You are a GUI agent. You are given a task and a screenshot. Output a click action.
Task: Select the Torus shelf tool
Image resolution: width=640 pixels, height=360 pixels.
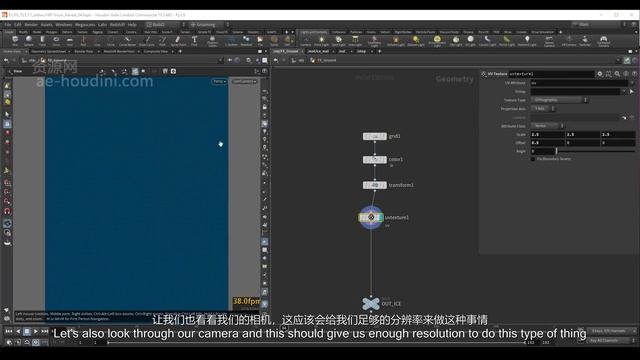[x=56, y=41]
